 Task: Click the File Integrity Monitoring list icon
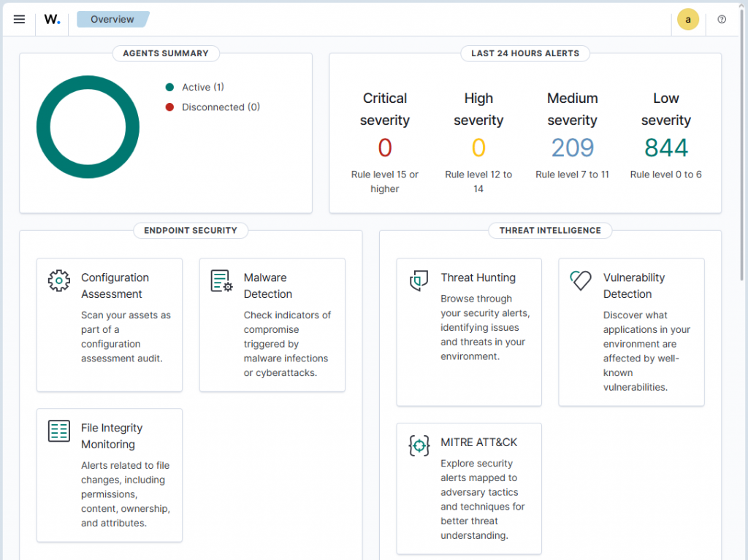coord(59,431)
